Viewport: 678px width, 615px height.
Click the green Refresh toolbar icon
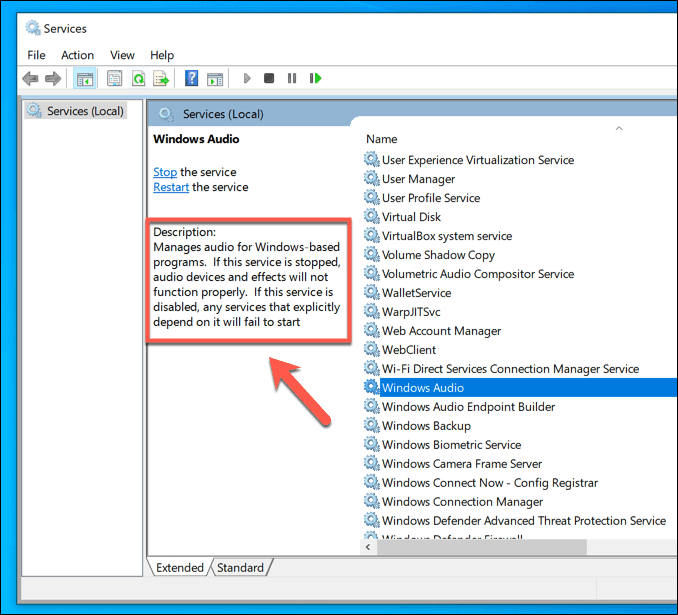pyautogui.click(x=138, y=78)
